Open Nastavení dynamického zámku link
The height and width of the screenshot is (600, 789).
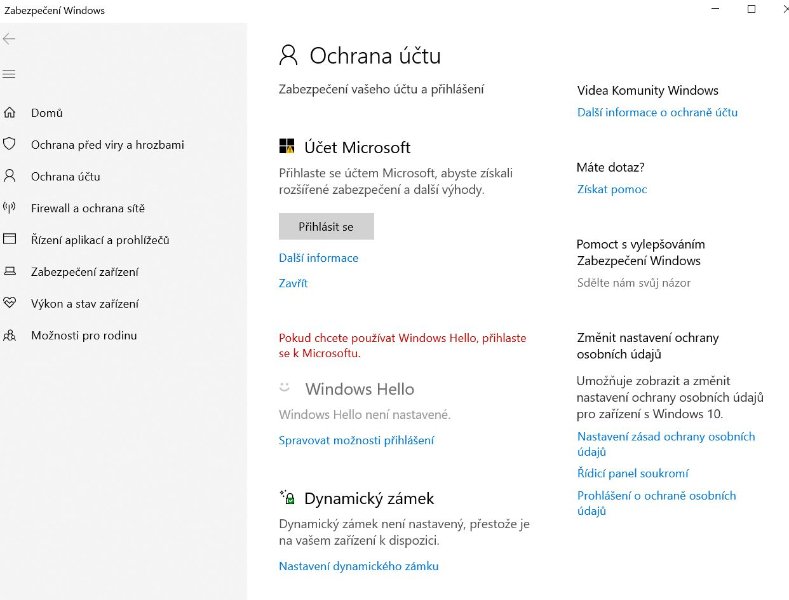coord(359,566)
